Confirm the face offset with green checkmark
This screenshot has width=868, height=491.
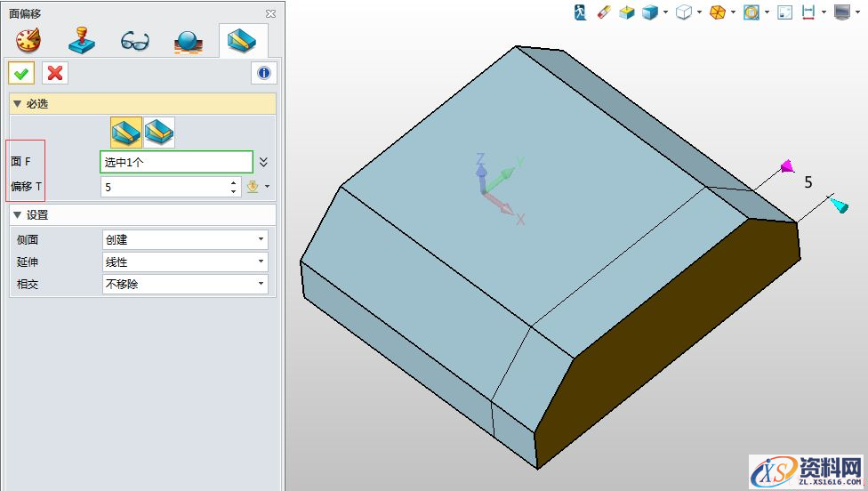point(21,73)
